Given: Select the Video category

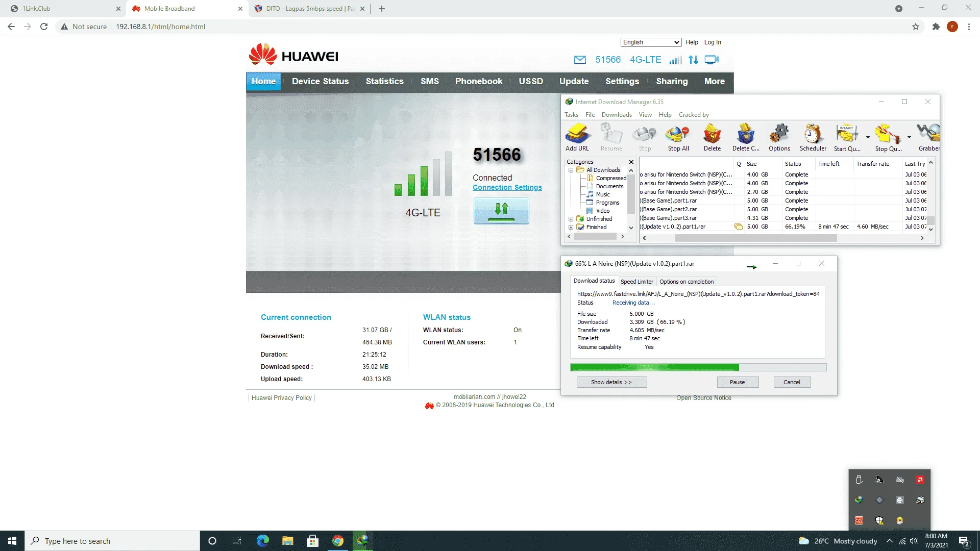Looking at the screenshot, I should [603, 211].
